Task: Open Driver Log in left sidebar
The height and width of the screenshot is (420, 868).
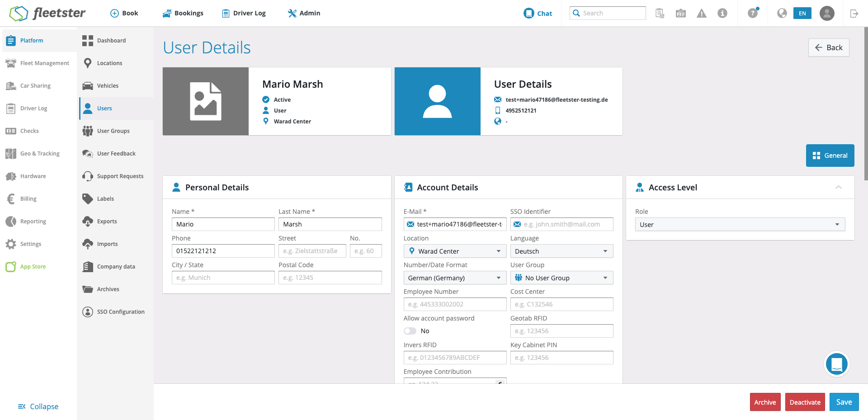Action: 39,109
